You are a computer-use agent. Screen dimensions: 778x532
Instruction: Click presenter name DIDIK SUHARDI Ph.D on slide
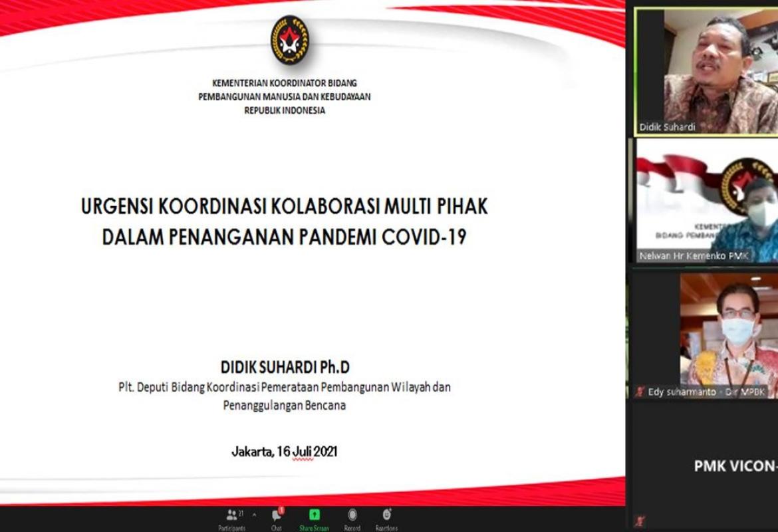[285, 367]
